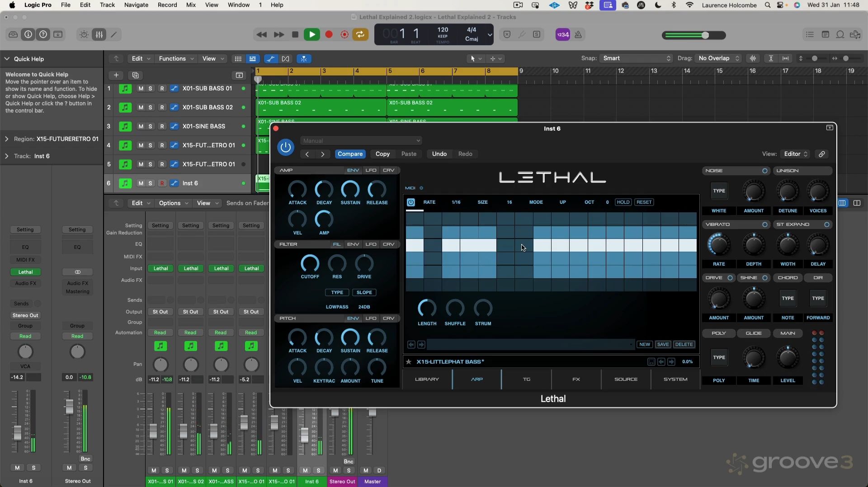Image resolution: width=868 pixels, height=487 pixels.
Task: Expand the Region X15-FUTURERETRO 01 inspector
Action: coord(7,139)
